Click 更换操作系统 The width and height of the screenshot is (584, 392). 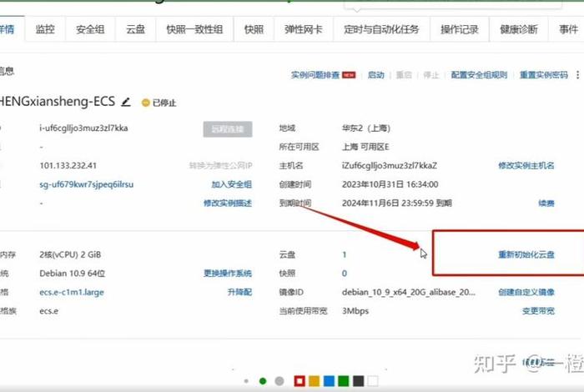coord(228,274)
